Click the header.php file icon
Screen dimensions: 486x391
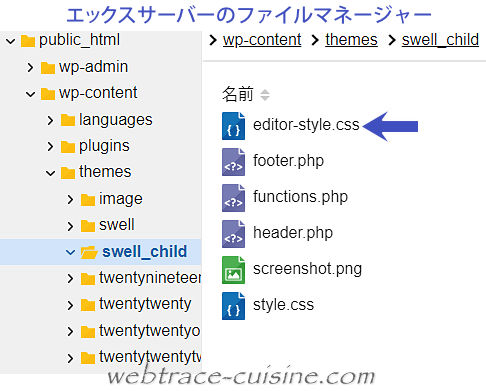tap(233, 234)
